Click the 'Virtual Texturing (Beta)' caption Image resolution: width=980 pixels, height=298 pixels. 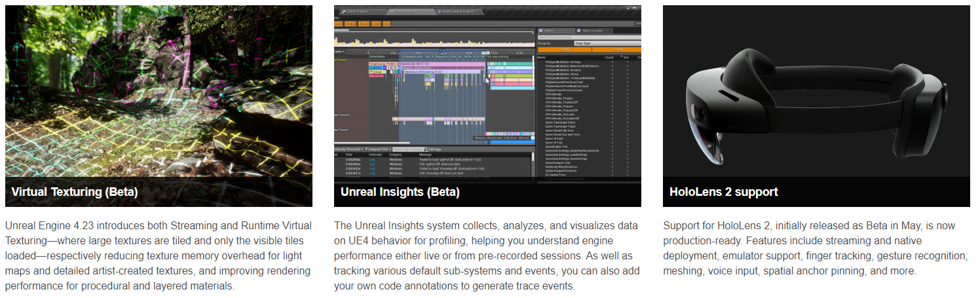pyautogui.click(x=75, y=192)
